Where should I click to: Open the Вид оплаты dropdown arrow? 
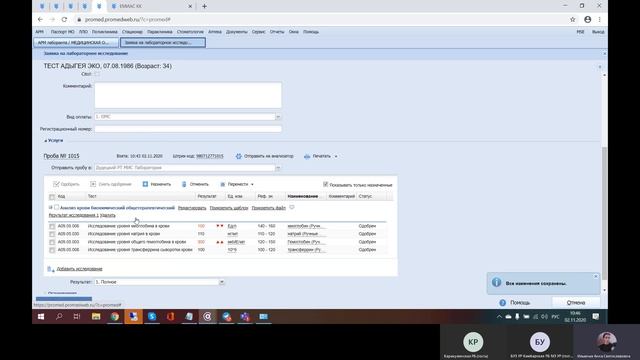point(278,117)
